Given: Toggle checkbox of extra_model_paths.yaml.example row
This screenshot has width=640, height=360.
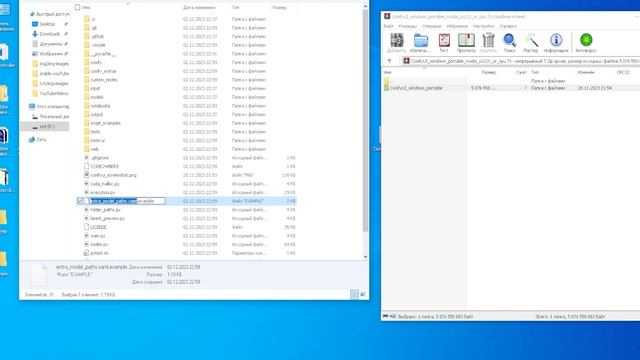Looking at the screenshot, I should coord(80,201).
